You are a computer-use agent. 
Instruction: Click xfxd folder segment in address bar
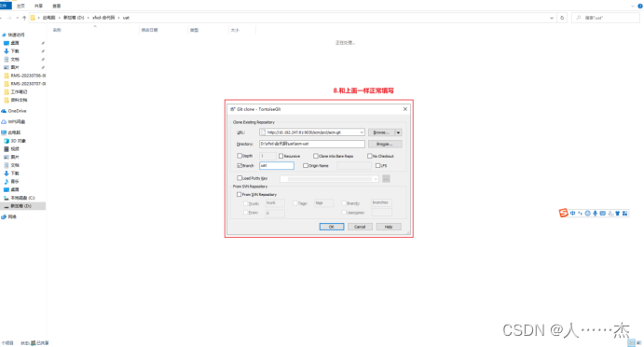pyautogui.click(x=103, y=18)
